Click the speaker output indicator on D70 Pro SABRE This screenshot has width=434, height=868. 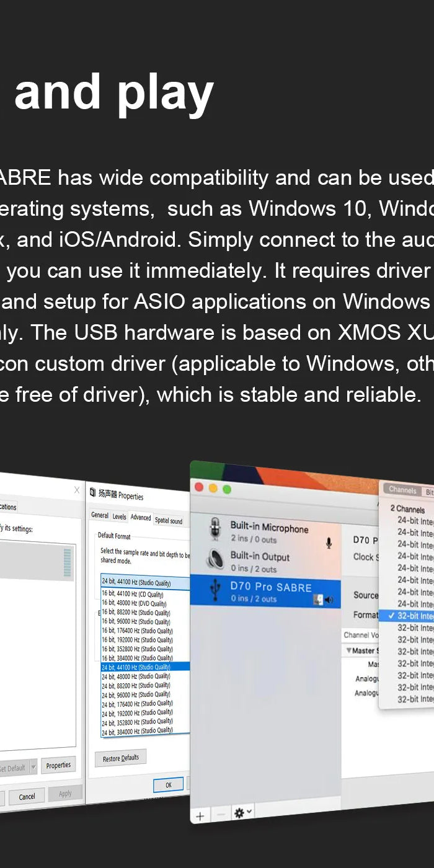(329, 600)
